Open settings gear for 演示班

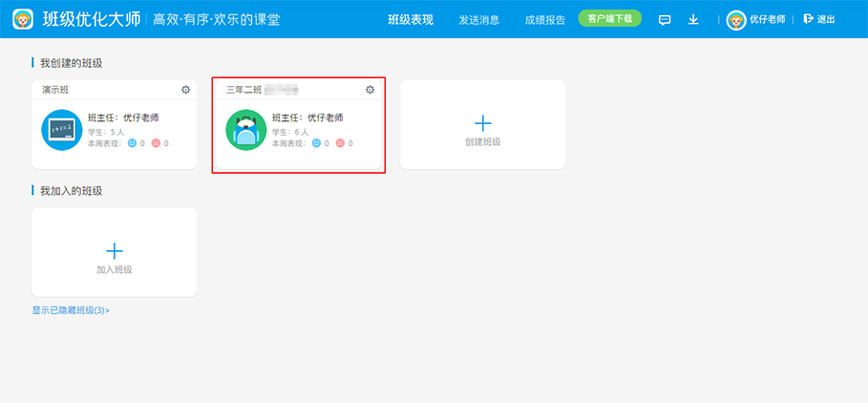click(185, 90)
